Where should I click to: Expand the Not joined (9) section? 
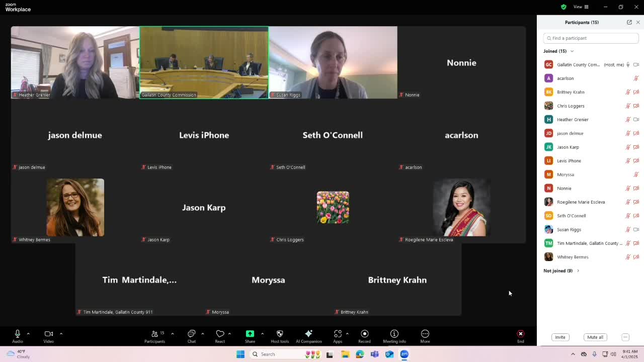tap(561, 271)
